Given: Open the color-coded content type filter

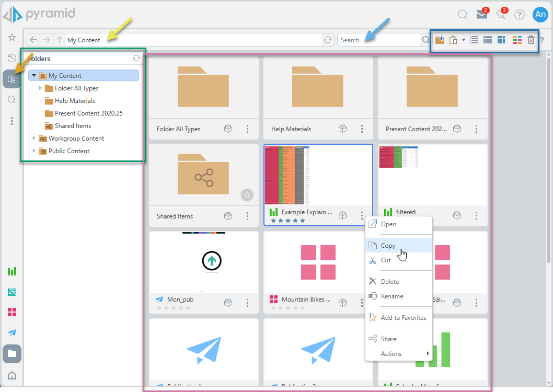Looking at the screenshot, I should 517,40.
